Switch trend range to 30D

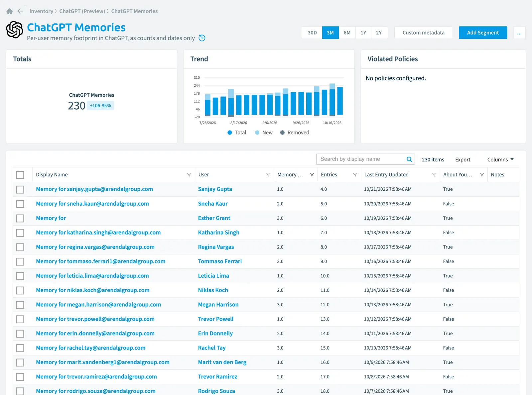point(312,33)
